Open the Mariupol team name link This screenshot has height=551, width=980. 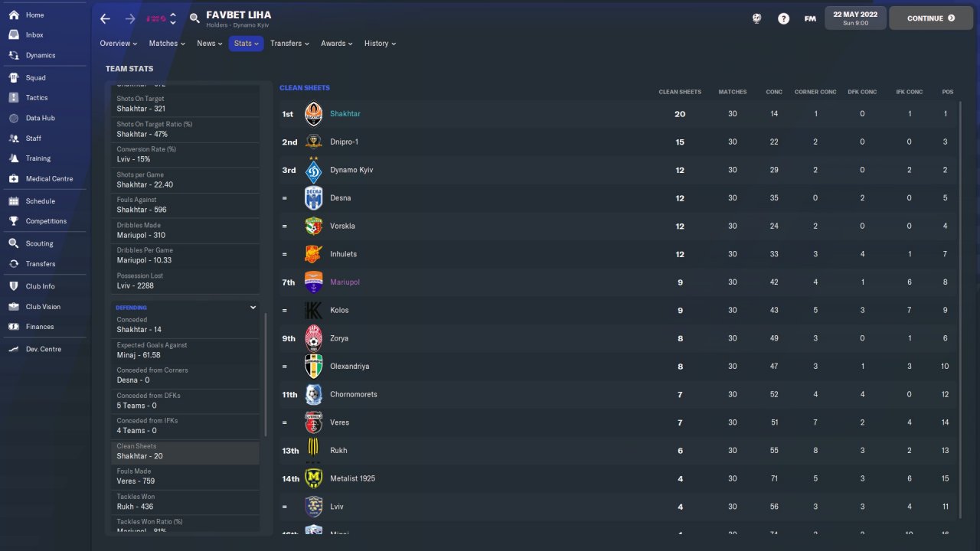(345, 282)
